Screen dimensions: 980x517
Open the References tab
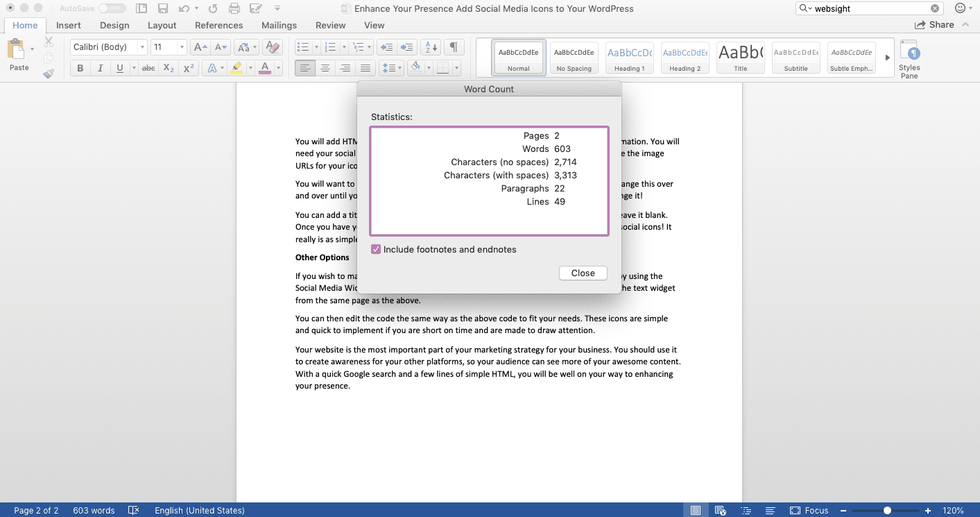tap(219, 25)
